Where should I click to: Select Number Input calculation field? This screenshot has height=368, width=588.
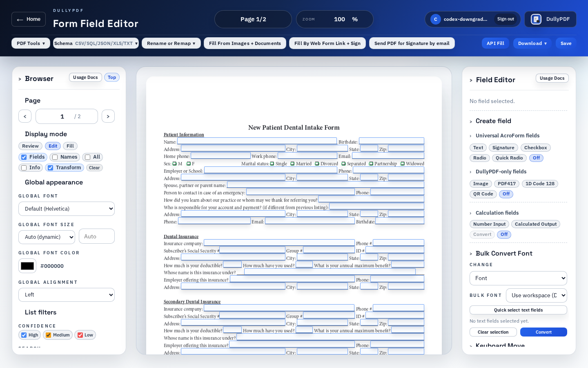tap(489, 224)
